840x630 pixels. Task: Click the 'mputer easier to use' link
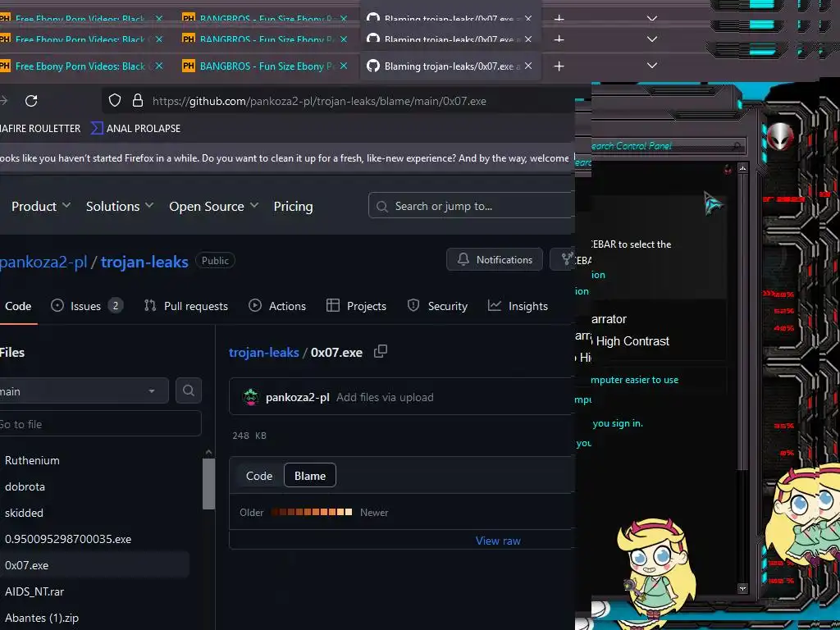[634, 379]
